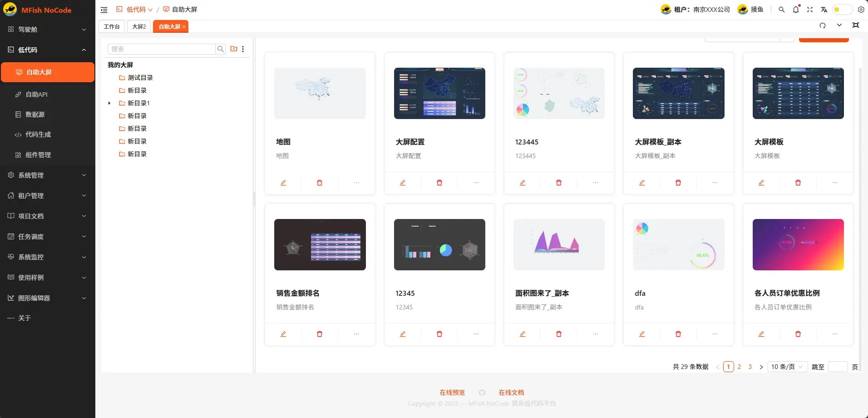
Task: Select 自助API in the sidebar menu
Action: [x=36, y=95]
